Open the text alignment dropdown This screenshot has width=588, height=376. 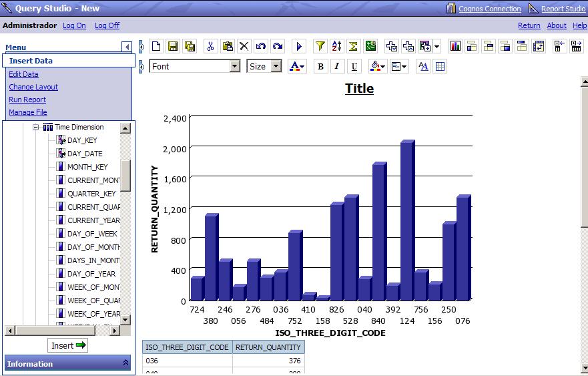point(399,66)
